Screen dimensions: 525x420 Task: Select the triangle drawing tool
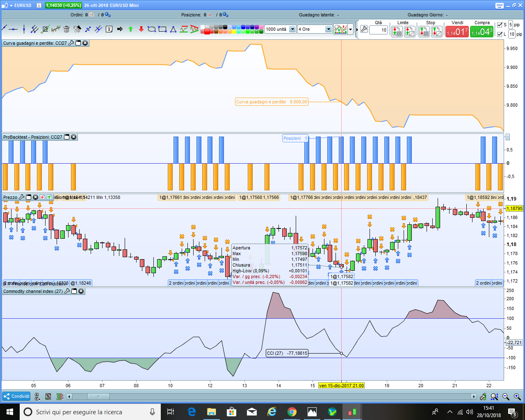tap(173, 29)
